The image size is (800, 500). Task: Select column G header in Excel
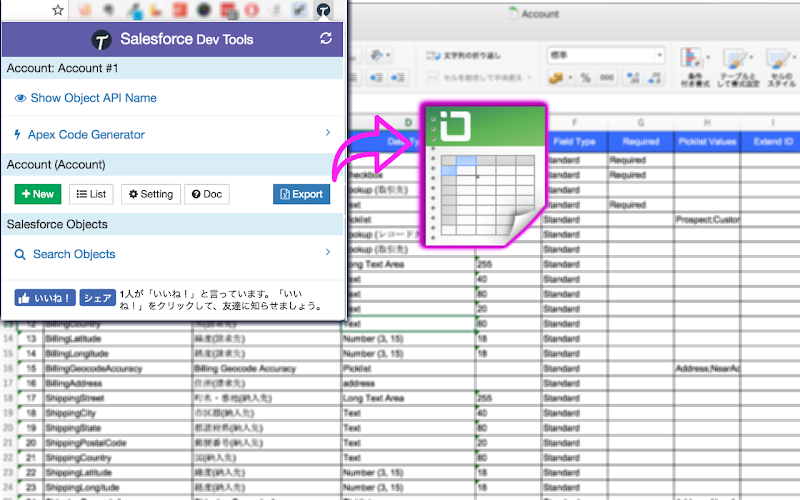pos(641,122)
